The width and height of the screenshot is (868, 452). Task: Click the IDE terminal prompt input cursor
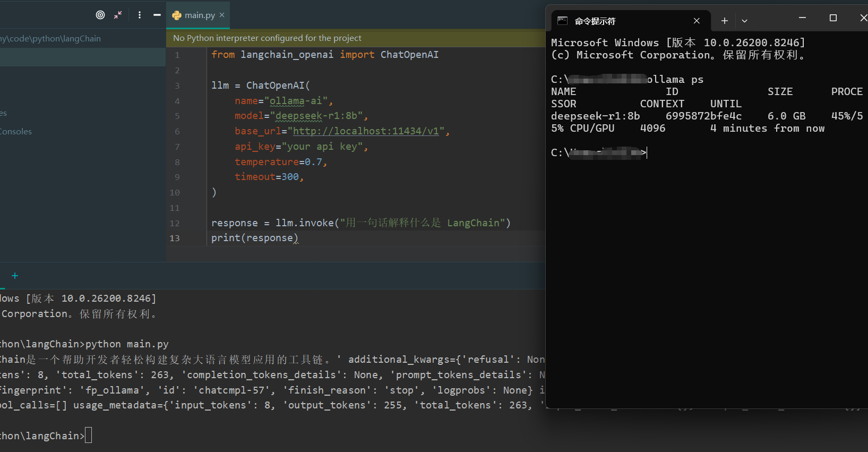click(x=88, y=436)
